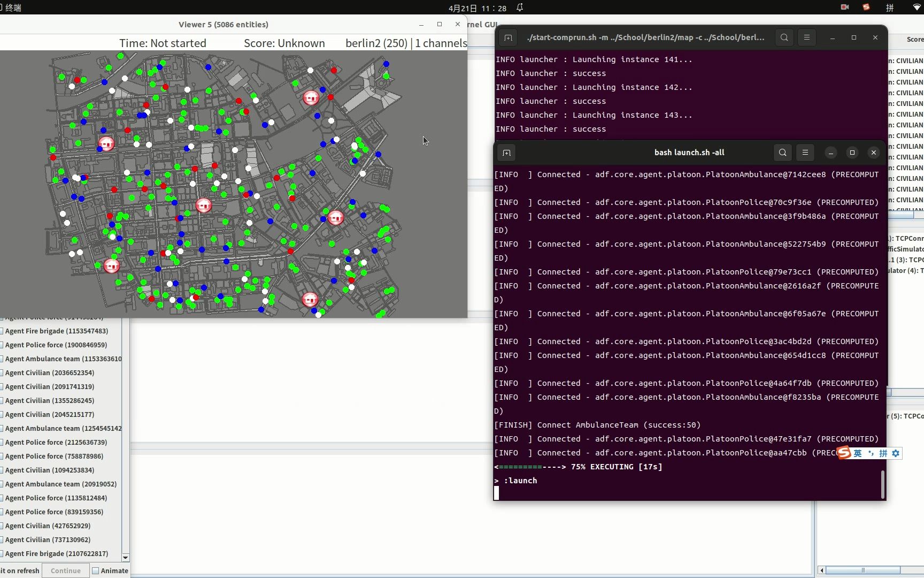Click new tab icon in bash launch.sh terminal
Viewport: 924px width, 578px height.
tap(506, 153)
